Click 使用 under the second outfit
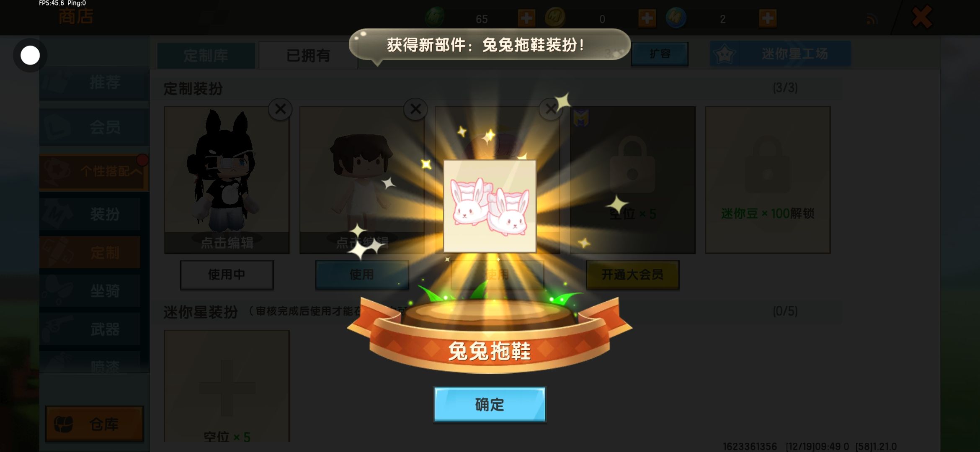980x452 pixels. tap(362, 275)
